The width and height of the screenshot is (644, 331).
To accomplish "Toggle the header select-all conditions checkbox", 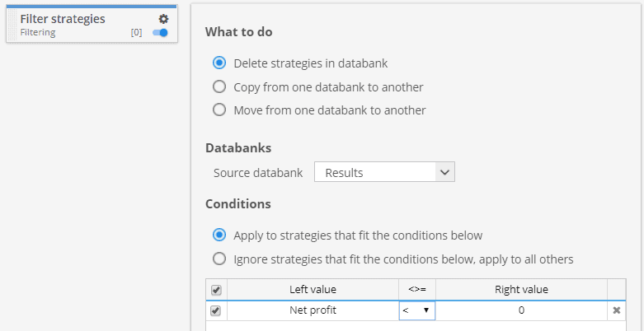I will coord(216,291).
